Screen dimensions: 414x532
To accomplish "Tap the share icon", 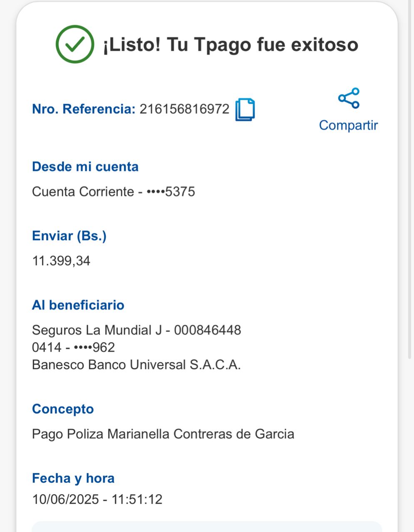I will pyautogui.click(x=349, y=99).
